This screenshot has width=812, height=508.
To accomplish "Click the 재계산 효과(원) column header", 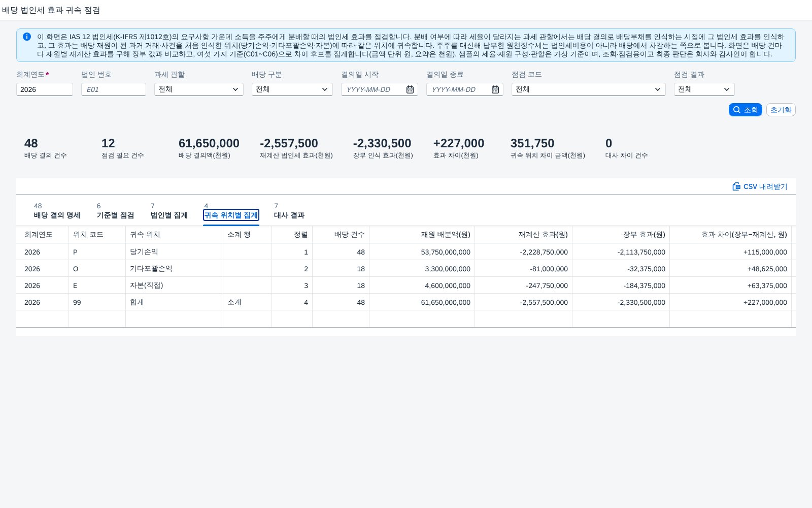I will pos(523,234).
